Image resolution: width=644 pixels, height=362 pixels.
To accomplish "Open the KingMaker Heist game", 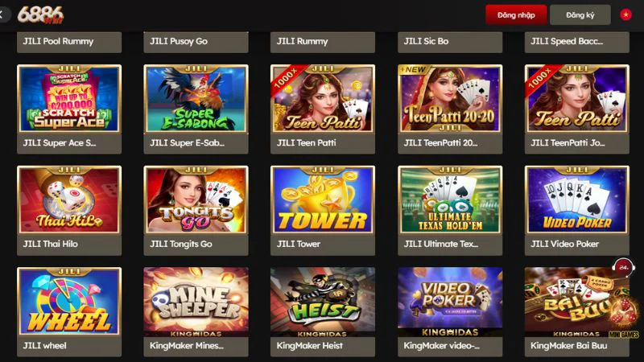I will [323, 302].
